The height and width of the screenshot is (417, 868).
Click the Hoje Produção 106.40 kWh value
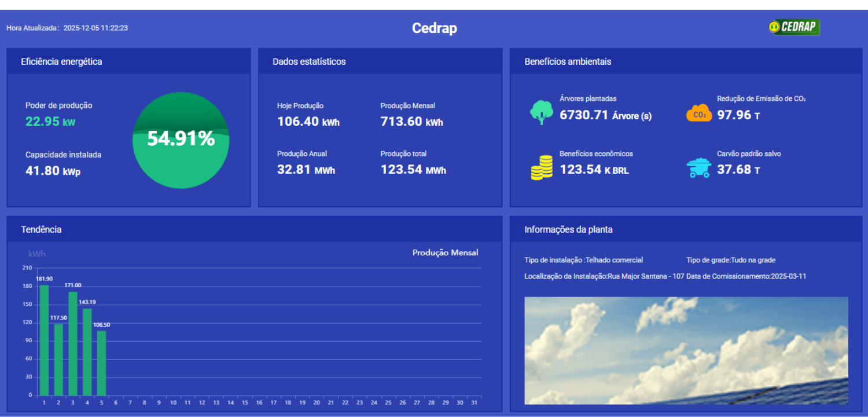pyautogui.click(x=308, y=122)
